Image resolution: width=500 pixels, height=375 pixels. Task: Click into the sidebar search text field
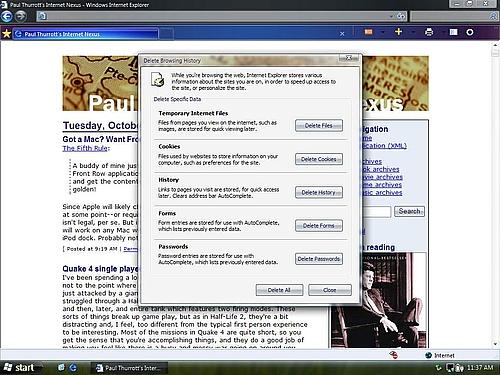[377, 212]
